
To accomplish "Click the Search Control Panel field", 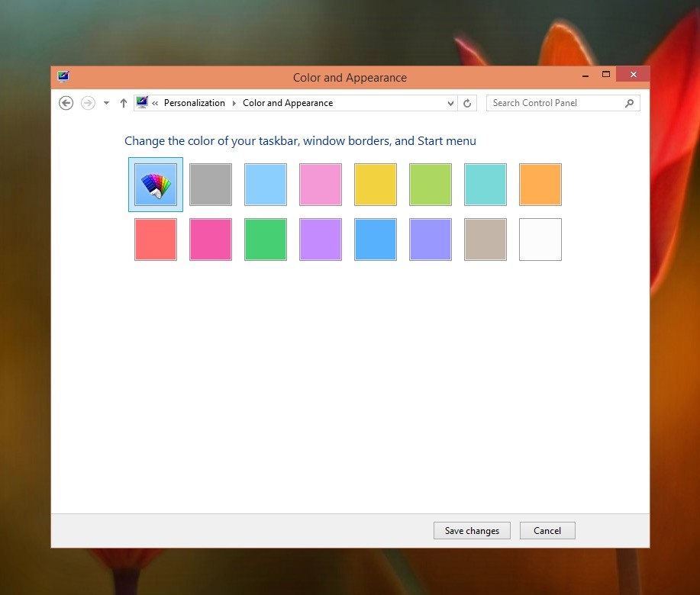I will 557,102.
